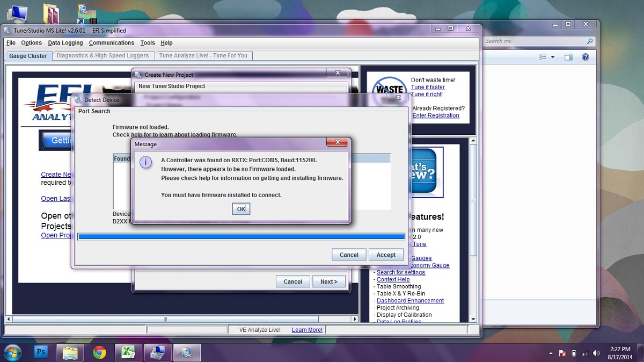
Task: Open the Dashboard Enhancement link
Action: [x=410, y=301]
